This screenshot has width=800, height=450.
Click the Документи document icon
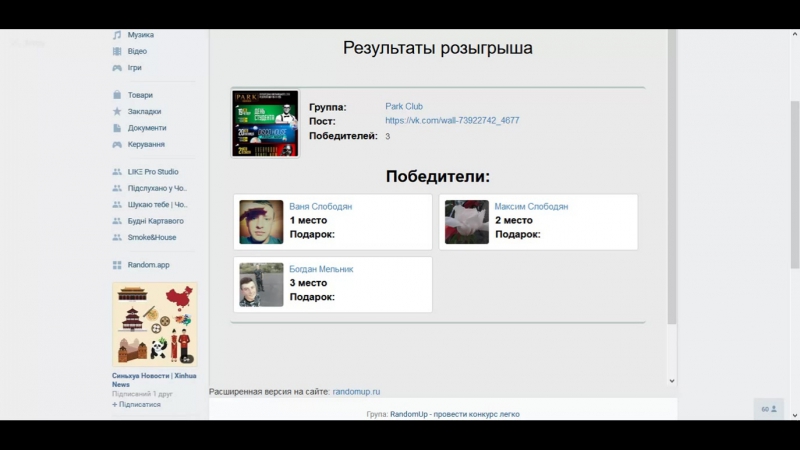[x=117, y=128]
